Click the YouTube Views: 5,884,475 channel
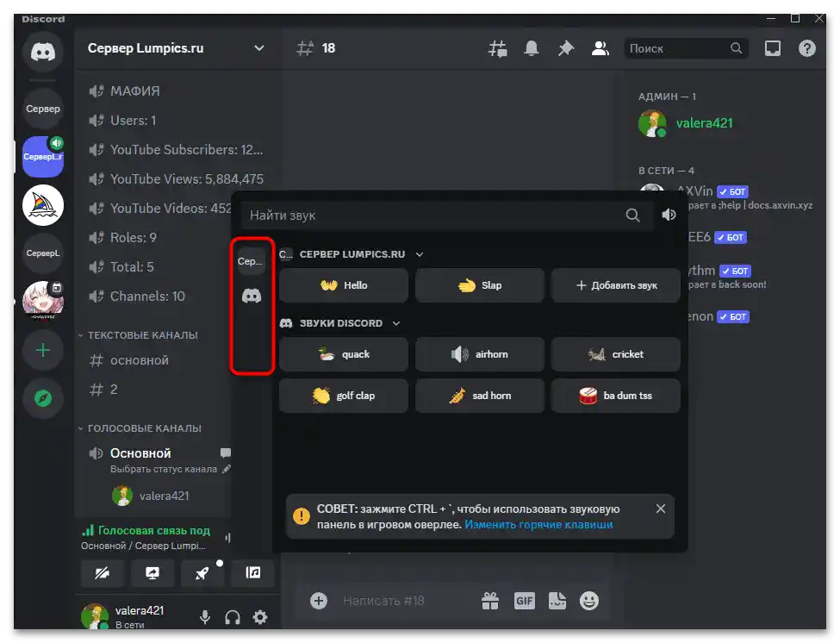 coord(177,179)
